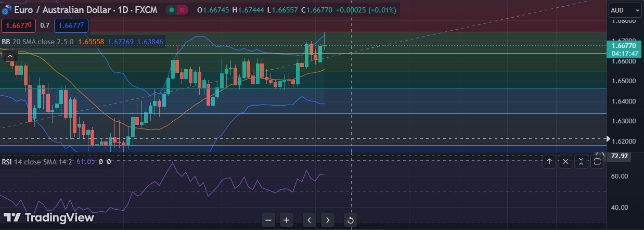Click the pink data-approximation indicator icon
The width and height of the screenshot is (644, 230).
[183, 10]
